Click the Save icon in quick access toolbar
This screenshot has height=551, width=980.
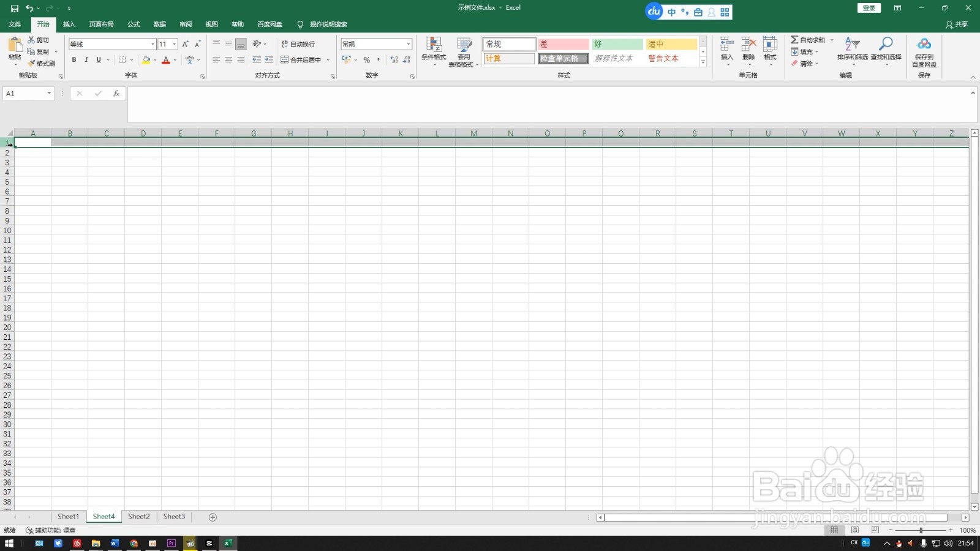pos(15,9)
